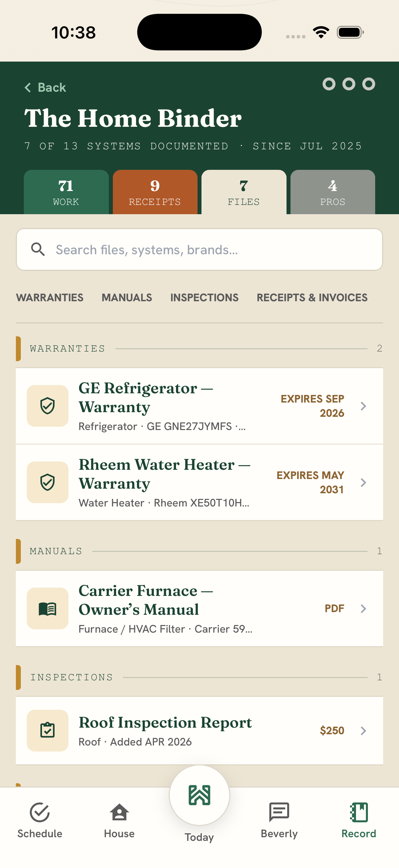Open Roof Inspection Report title
The width and height of the screenshot is (399, 868).
[x=165, y=722]
